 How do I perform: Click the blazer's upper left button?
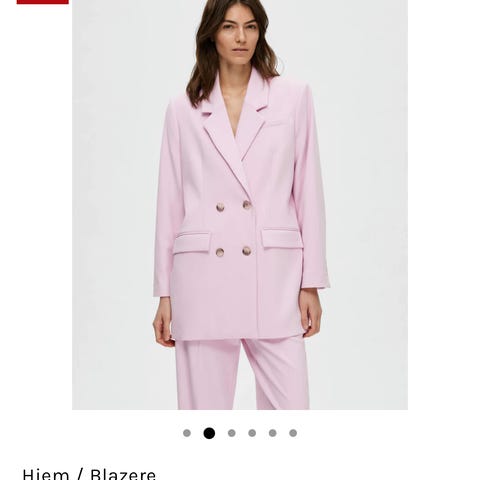[220, 207]
